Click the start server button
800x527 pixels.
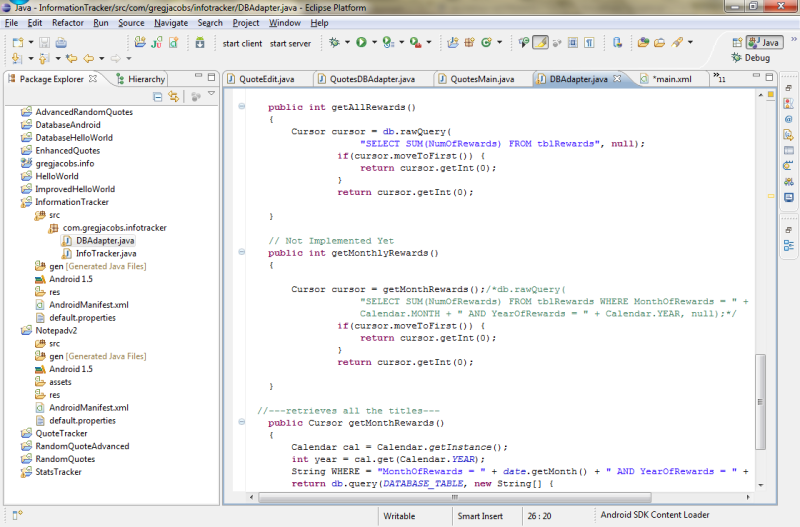tap(290, 43)
